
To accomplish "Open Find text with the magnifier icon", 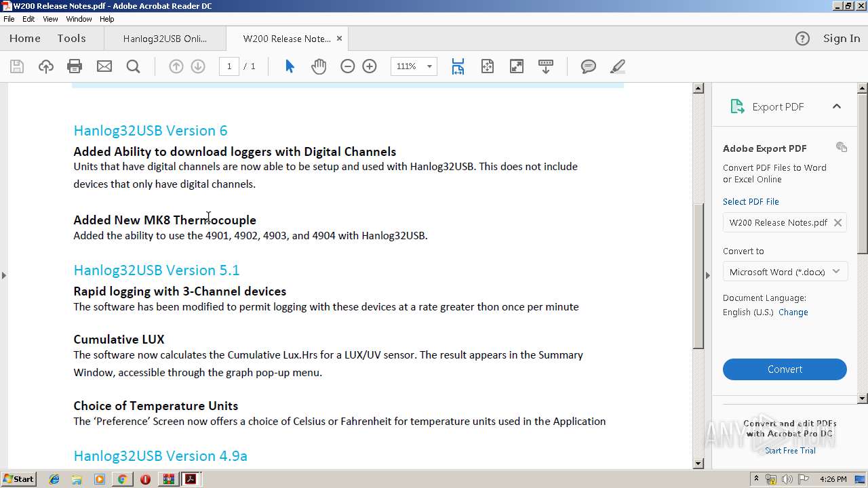I will click(133, 66).
